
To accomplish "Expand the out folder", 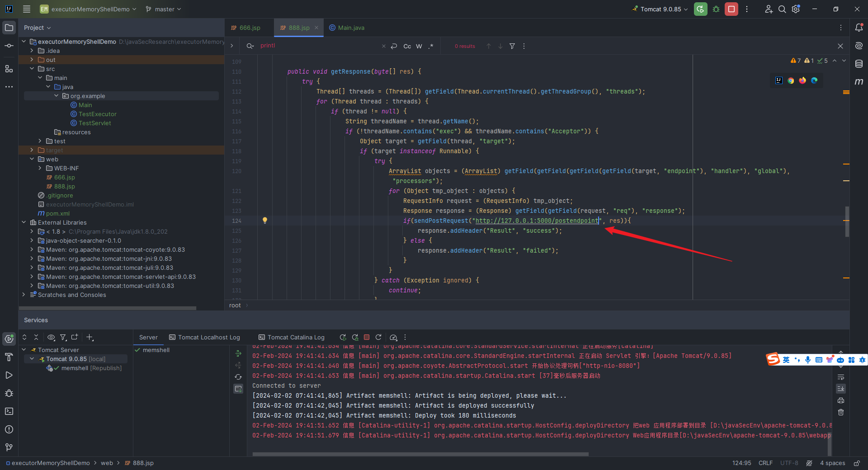I will [32, 60].
